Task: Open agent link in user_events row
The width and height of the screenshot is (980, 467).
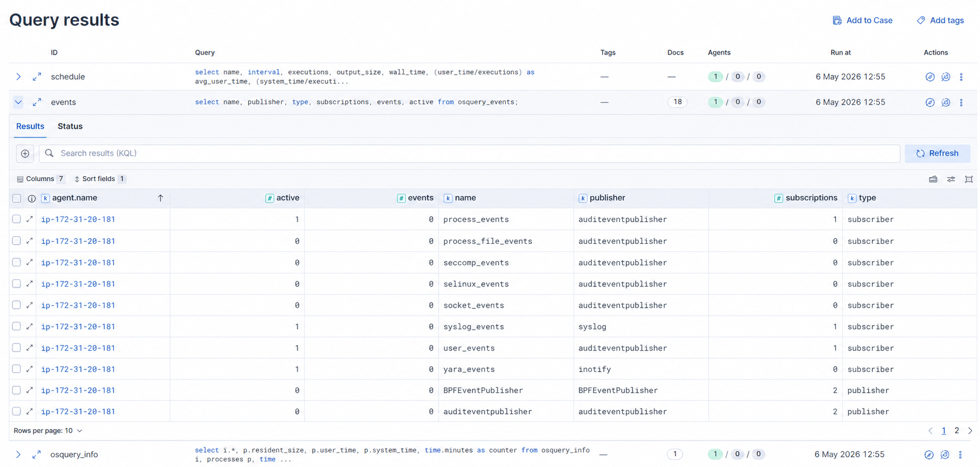Action: click(x=78, y=348)
